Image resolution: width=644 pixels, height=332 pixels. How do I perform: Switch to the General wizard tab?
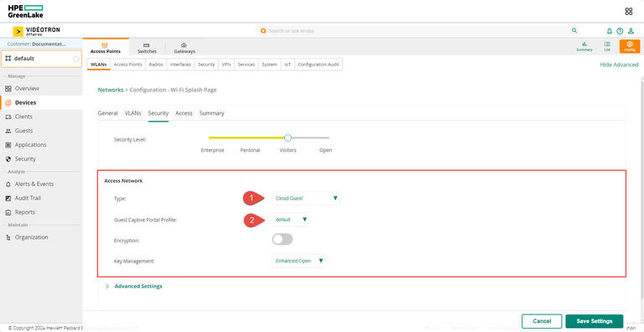click(x=108, y=113)
